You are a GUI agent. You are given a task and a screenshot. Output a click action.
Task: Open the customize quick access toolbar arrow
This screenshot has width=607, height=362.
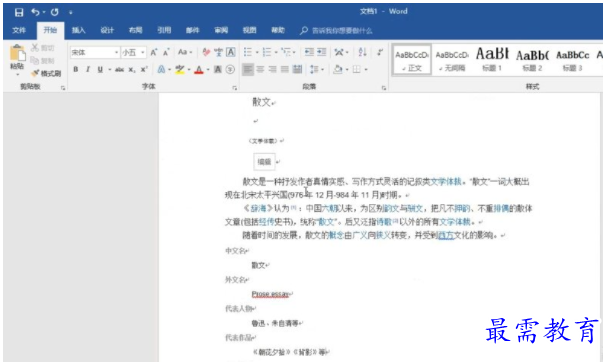pyautogui.click(x=70, y=13)
